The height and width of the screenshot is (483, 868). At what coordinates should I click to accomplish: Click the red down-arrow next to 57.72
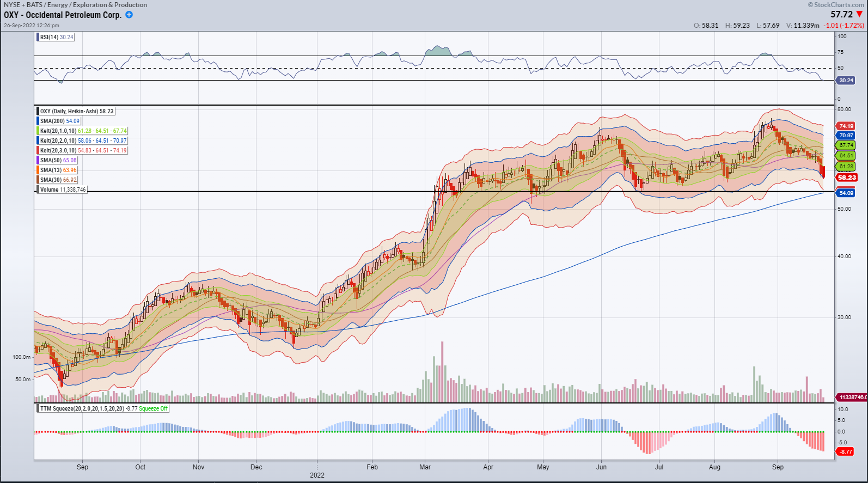pyautogui.click(x=859, y=14)
